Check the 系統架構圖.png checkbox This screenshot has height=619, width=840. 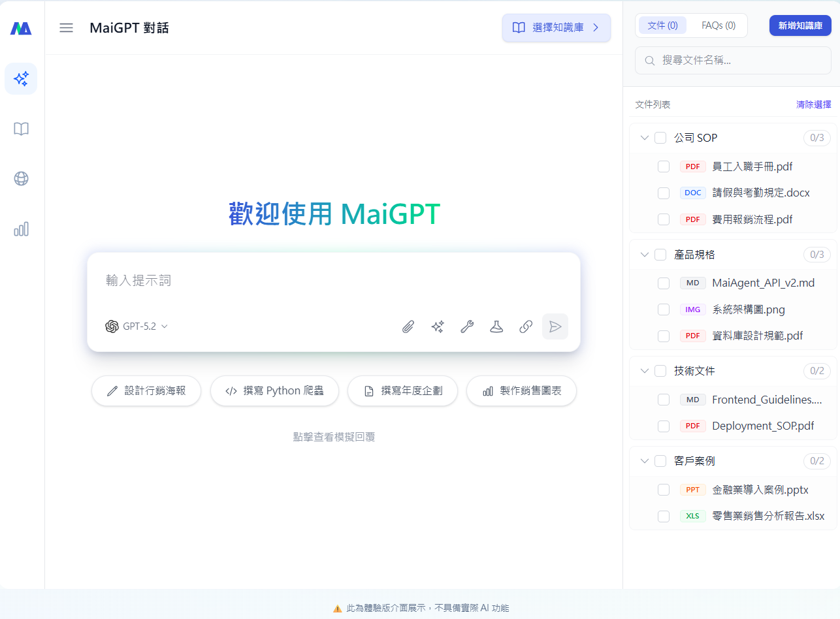[664, 309]
